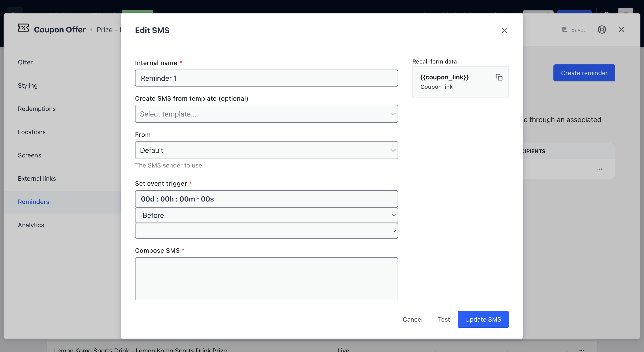Open the empty event dropdown

click(x=266, y=231)
